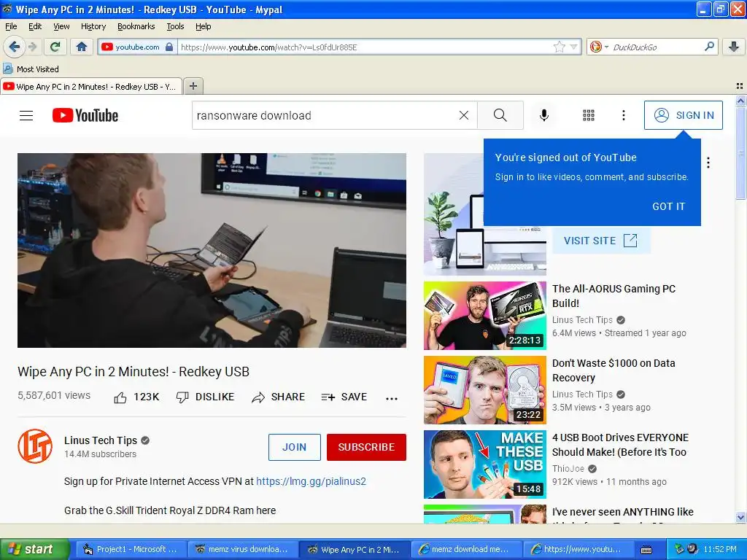Click VISIT SITE on the ad

601,241
